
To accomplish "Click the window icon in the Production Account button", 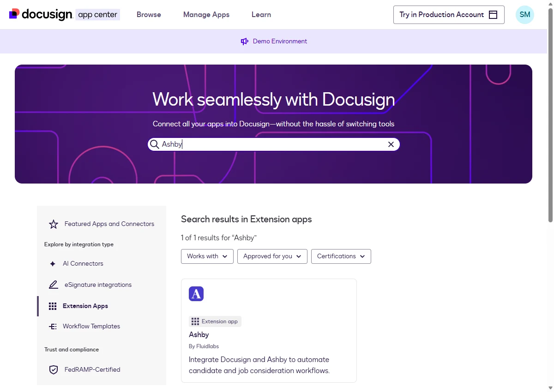I will 493,15.
